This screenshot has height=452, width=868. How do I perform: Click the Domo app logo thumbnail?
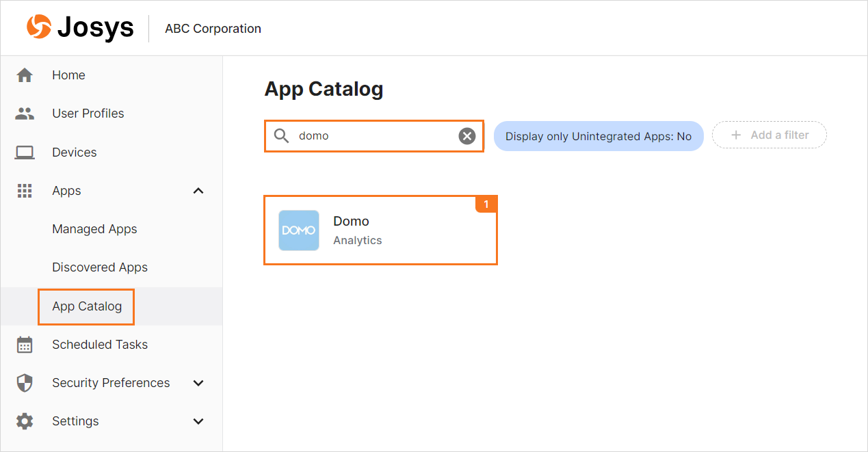299,230
